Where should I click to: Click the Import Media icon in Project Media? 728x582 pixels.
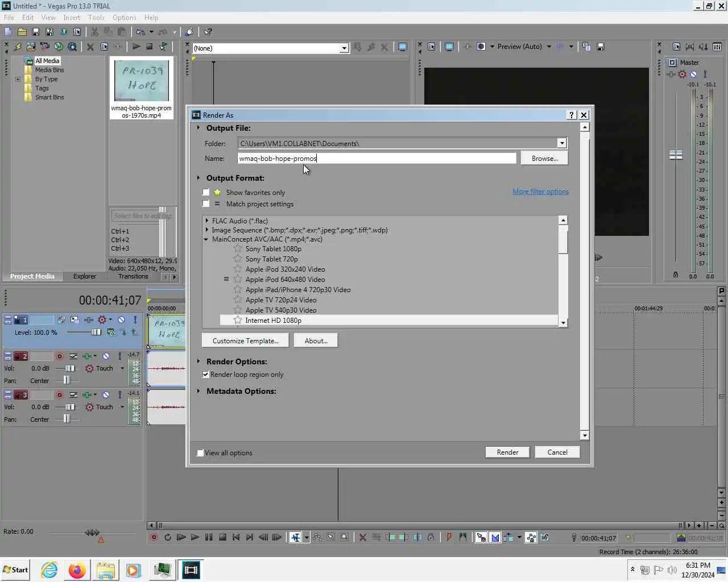(x=31, y=47)
